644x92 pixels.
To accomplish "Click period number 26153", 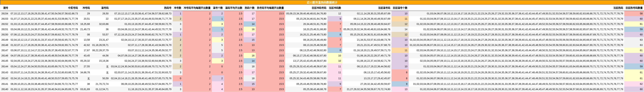I will pos(5,19).
